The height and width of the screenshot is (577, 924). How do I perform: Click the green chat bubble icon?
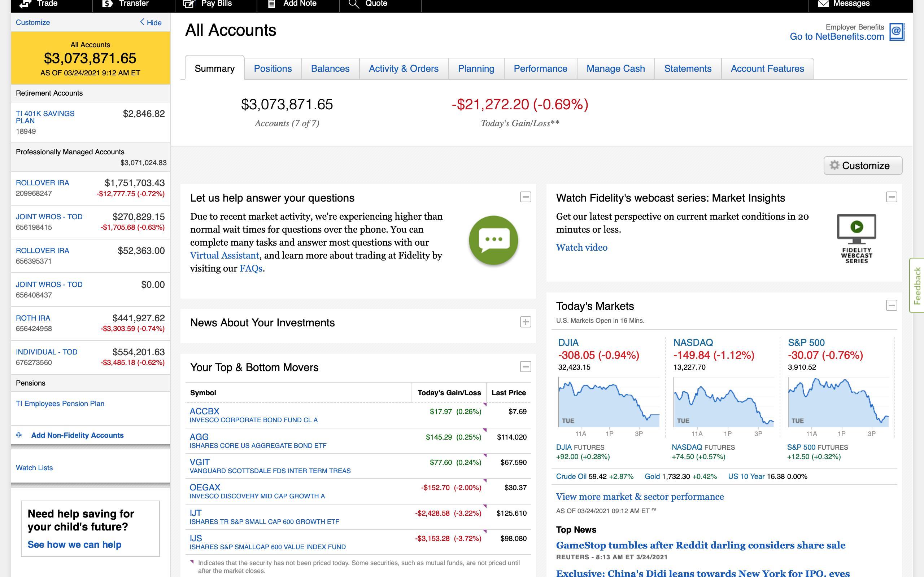pyautogui.click(x=493, y=240)
